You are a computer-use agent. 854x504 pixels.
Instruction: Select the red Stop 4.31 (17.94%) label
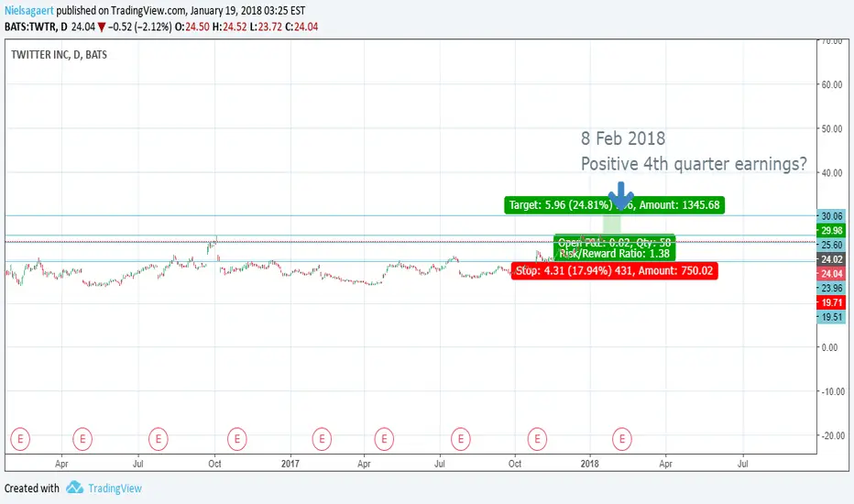tap(614, 271)
